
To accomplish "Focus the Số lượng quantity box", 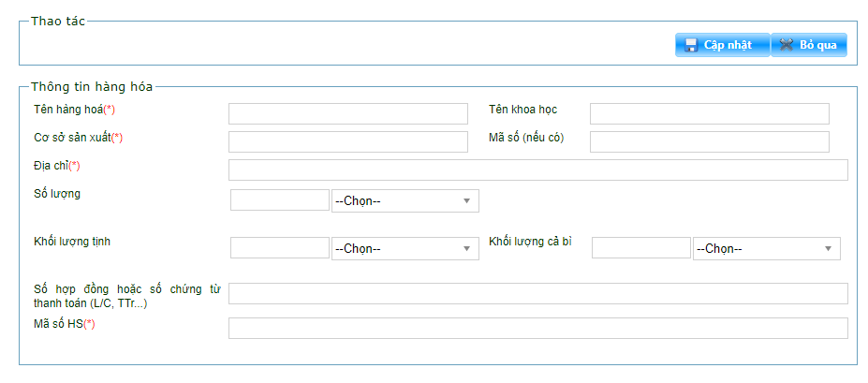I will (x=279, y=200).
